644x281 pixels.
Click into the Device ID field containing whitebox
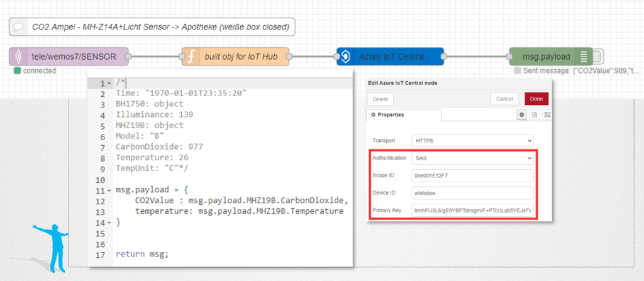472,192
